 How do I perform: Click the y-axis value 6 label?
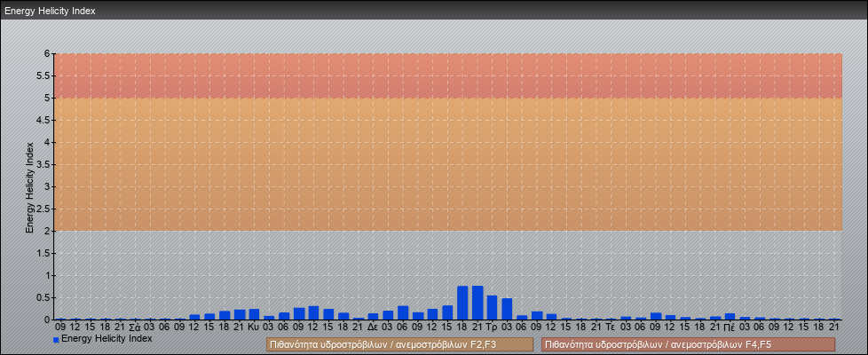[46, 53]
